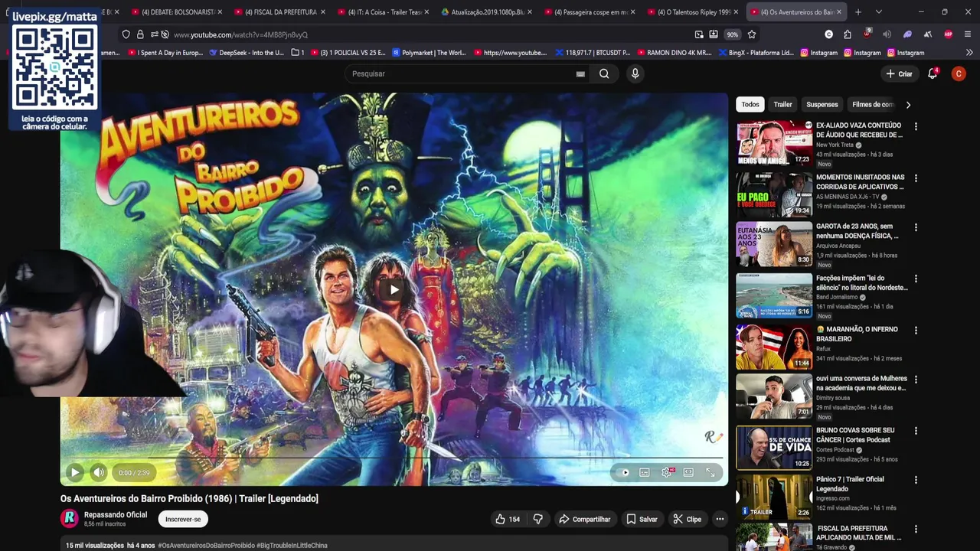The image size is (980, 551).
Task: Switch to theater mode view
Action: click(x=688, y=473)
